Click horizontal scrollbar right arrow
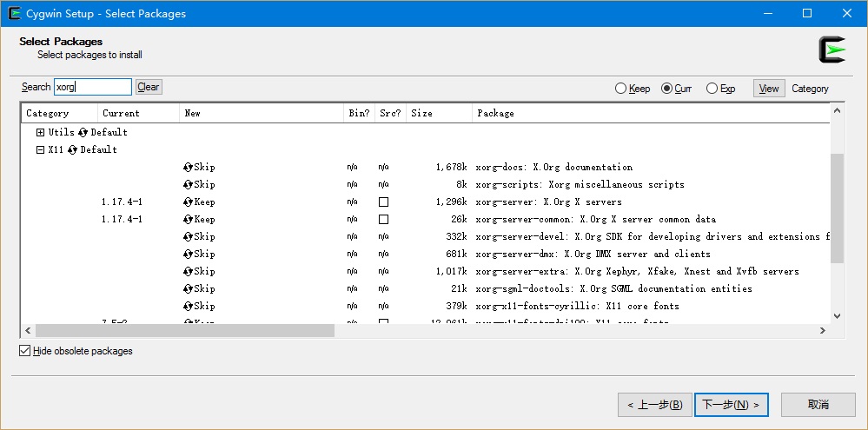Screen dimensions: 868x430 tap(823, 330)
